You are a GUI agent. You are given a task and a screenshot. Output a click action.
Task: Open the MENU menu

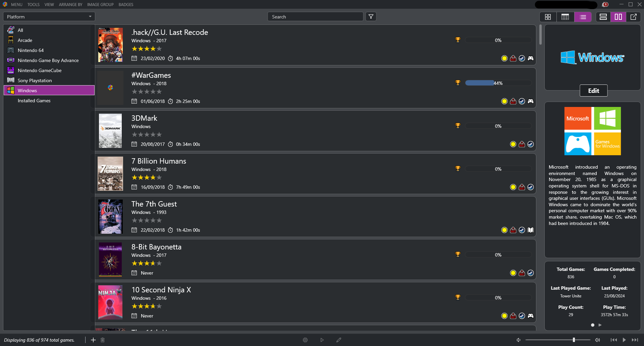coord(16,4)
